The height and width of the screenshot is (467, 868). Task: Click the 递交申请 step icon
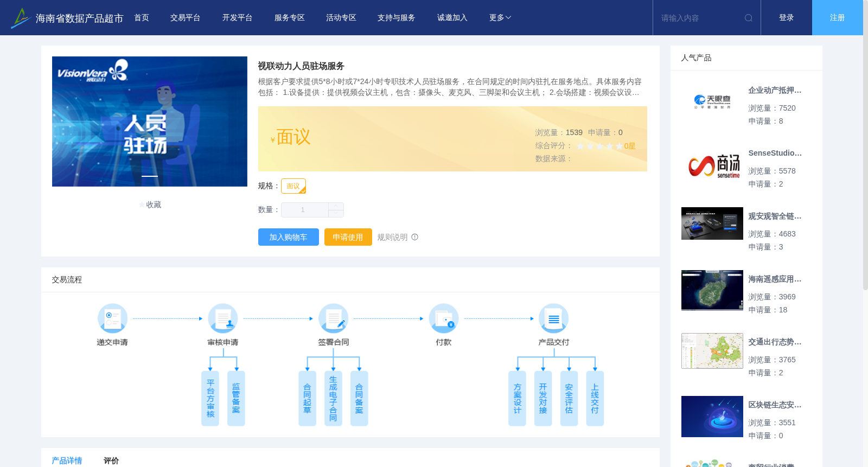point(112,318)
